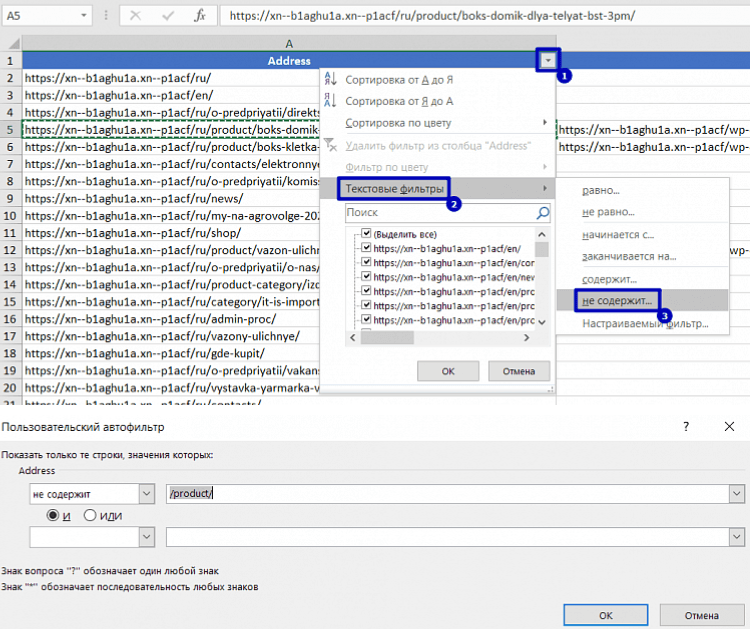Click the formula bar enter checkmark icon
750x629 pixels.
(x=168, y=16)
